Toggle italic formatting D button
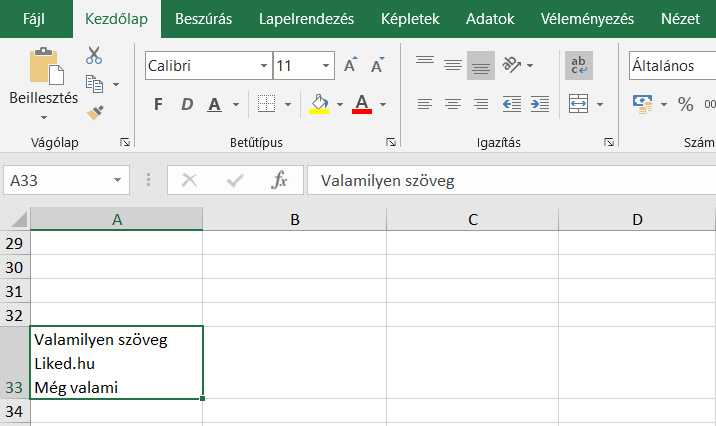 (186, 104)
